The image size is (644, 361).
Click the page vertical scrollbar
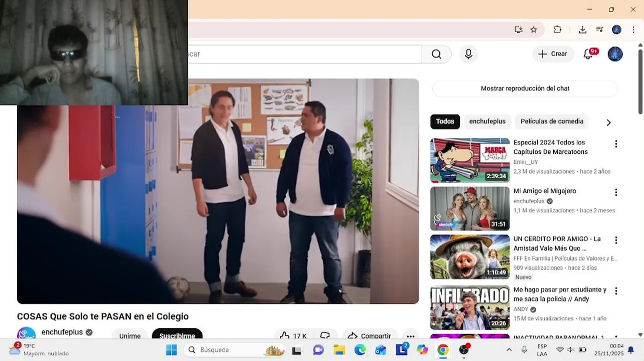point(640,80)
